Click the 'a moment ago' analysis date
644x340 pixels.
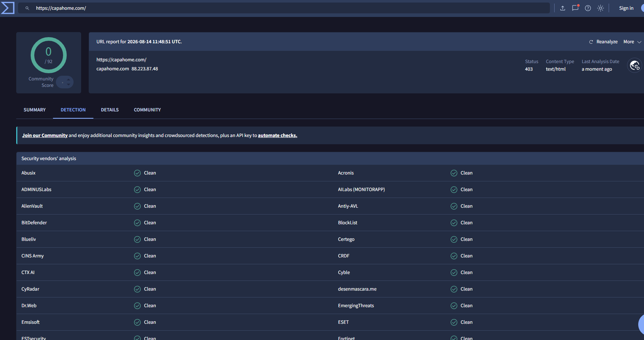click(597, 69)
